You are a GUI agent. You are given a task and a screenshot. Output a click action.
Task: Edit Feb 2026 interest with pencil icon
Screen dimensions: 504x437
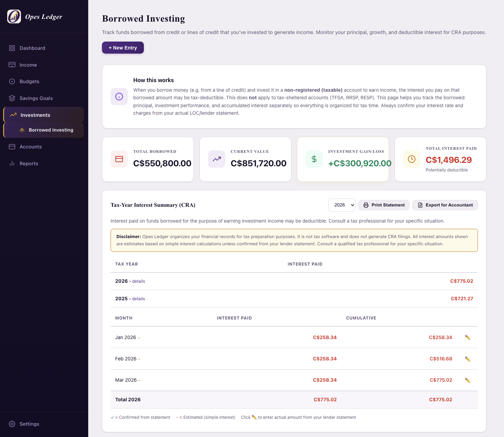467,359
